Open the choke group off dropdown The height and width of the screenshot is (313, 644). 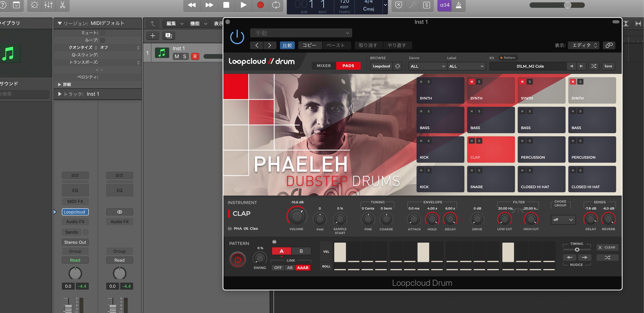(563, 220)
